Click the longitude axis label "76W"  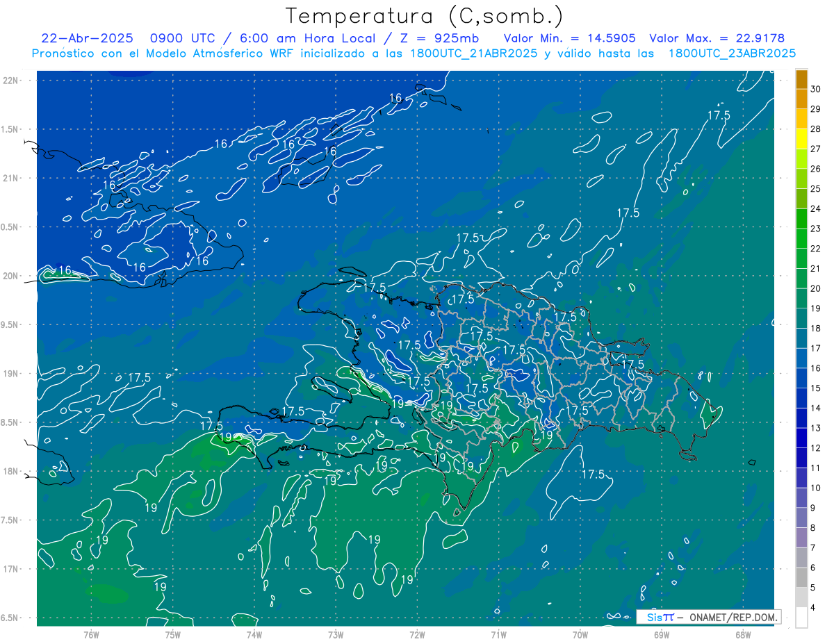point(91,634)
